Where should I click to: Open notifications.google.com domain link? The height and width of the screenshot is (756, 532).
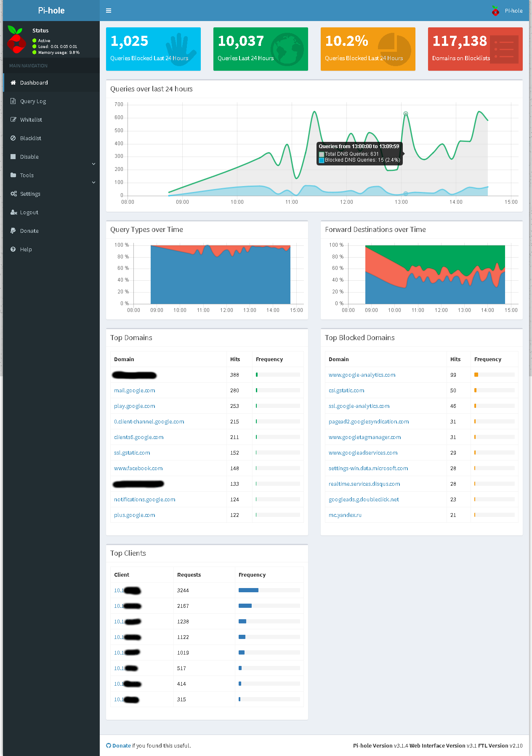(x=144, y=499)
